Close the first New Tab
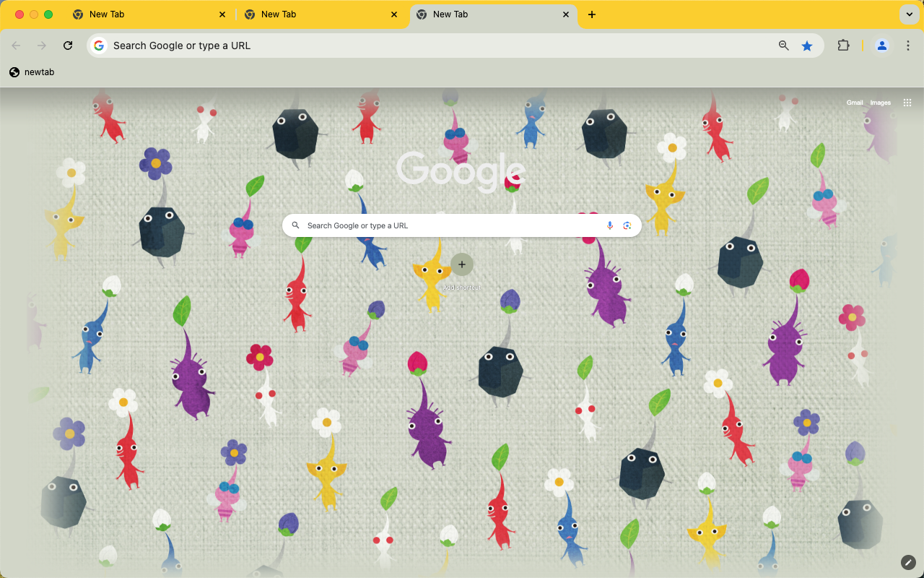The image size is (924, 578). 222,14
